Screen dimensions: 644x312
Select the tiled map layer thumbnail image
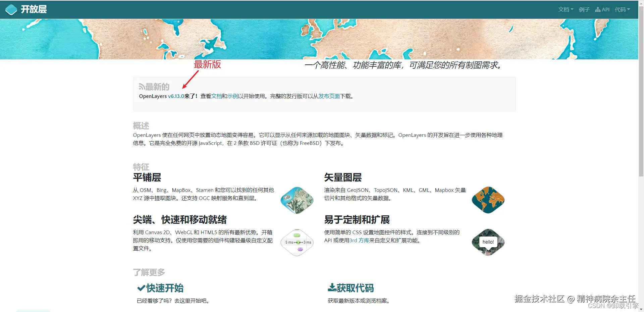pos(297,200)
